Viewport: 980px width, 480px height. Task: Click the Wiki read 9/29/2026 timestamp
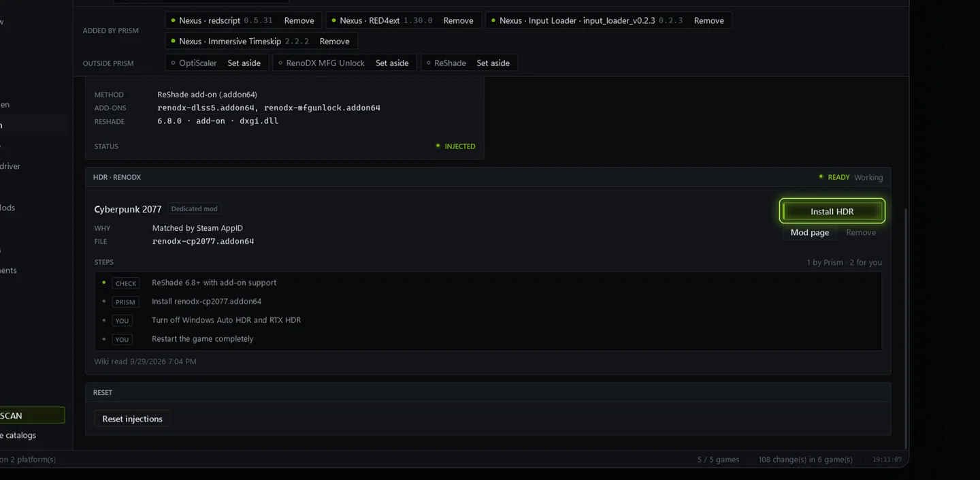click(x=145, y=362)
